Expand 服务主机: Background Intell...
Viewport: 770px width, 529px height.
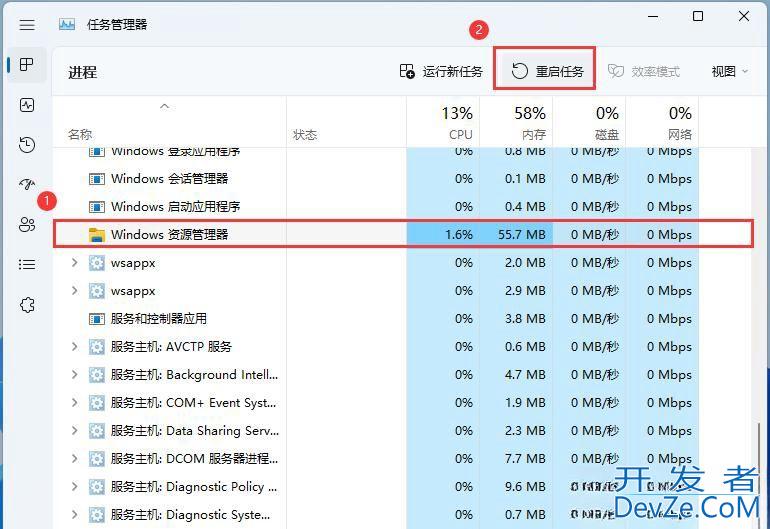(75, 375)
